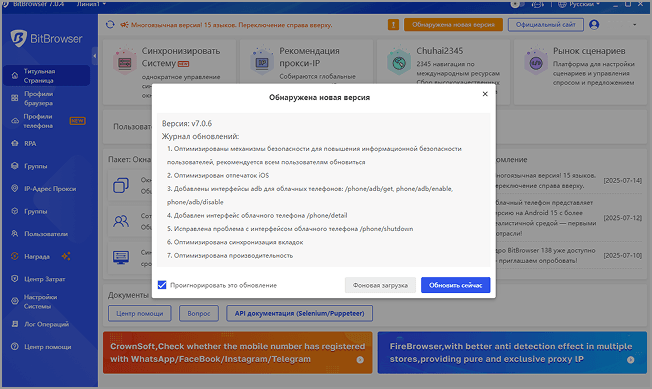Image resolution: width=652 pixels, height=389 pixels.
Task: Click the Центр помощи question icon in sidebar
Action: pyautogui.click(x=15, y=346)
